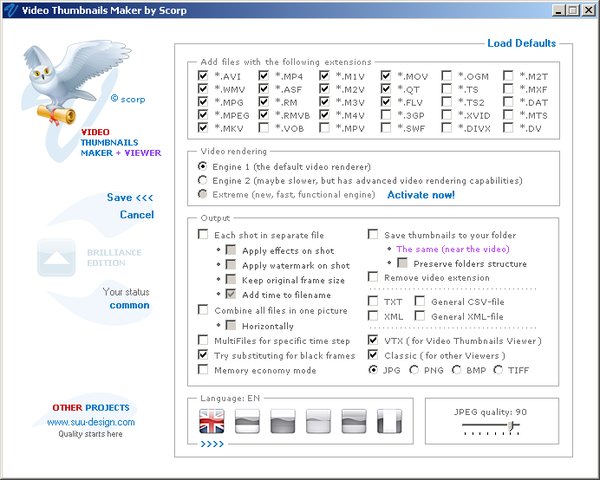Toggle Apply effects on shot
600x480 pixels.
(x=231, y=250)
